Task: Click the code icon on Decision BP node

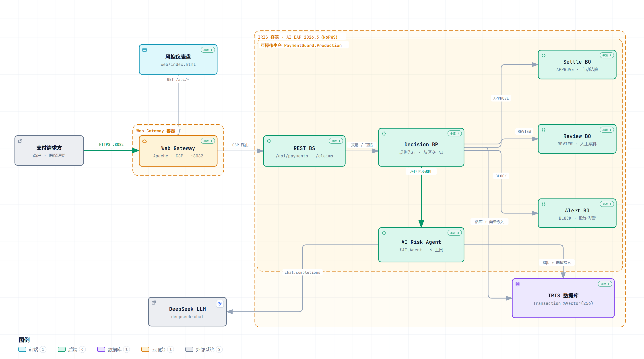Action: (x=384, y=134)
